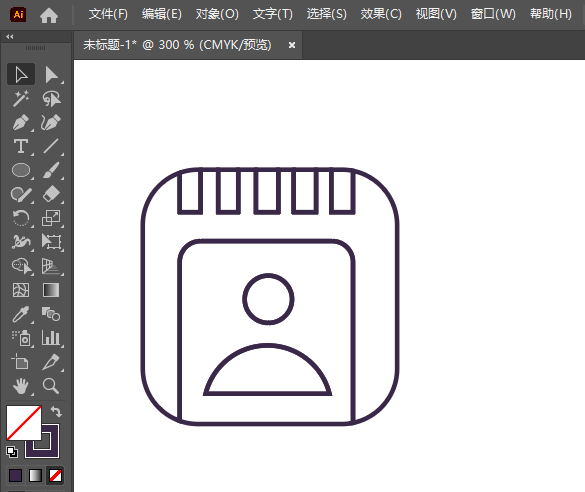This screenshot has height=492, width=585.
Task: Select the Magic Wand tool
Action: pos(21,98)
